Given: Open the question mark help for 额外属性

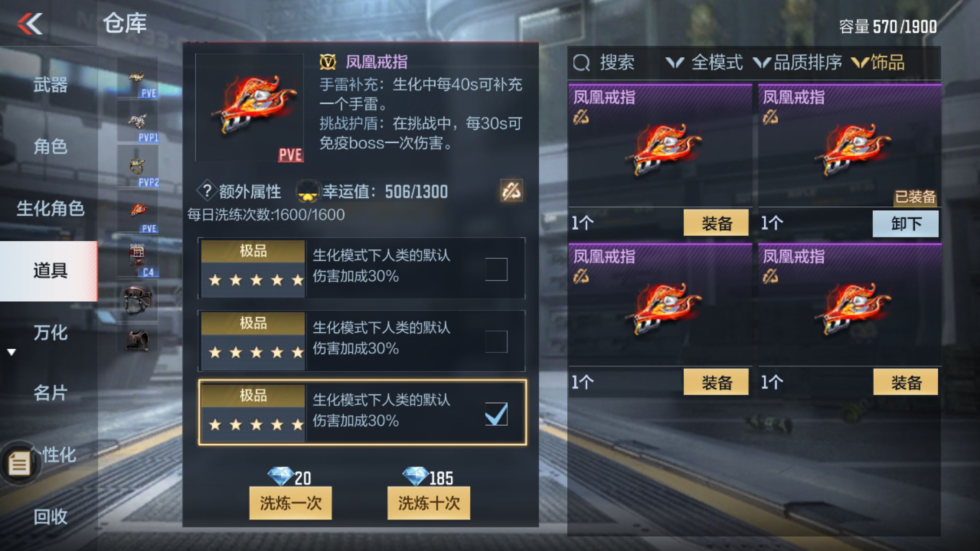Looking at the screenshot, I should [x=207, y=191].
